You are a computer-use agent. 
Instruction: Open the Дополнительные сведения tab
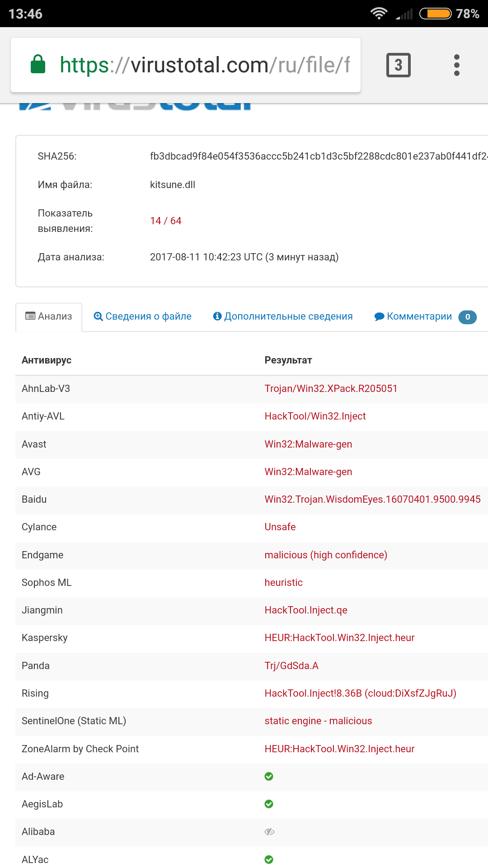click(283, 316)
